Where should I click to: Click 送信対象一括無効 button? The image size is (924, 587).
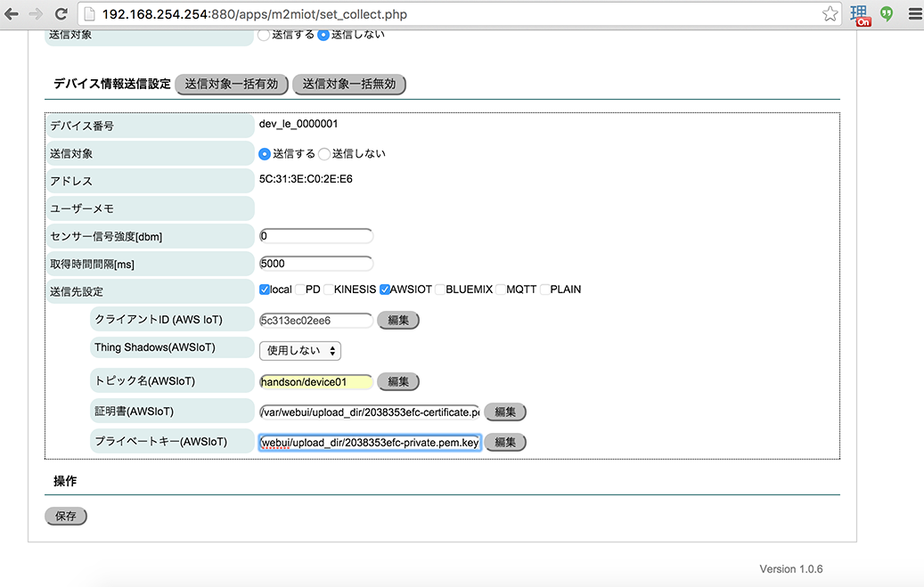[x=349, y=85]
